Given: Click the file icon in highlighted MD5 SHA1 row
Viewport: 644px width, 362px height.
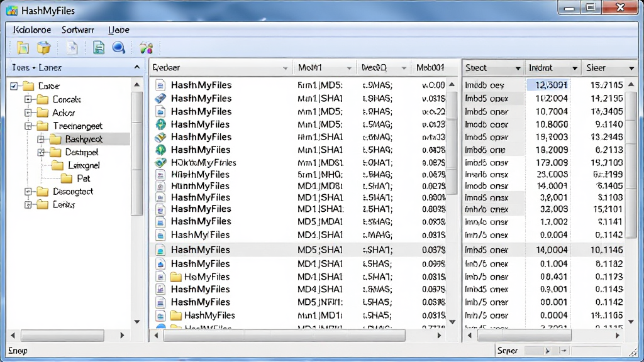Looking at the screenshot, I should point(160,250).
